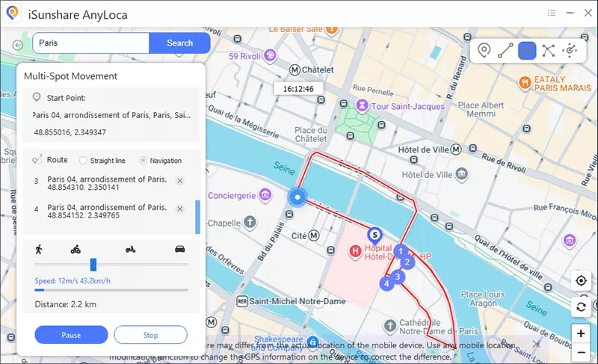598x364 pixels.
Task: Select the Multi-Spot Movement mode icon
Action: [527, 51]
